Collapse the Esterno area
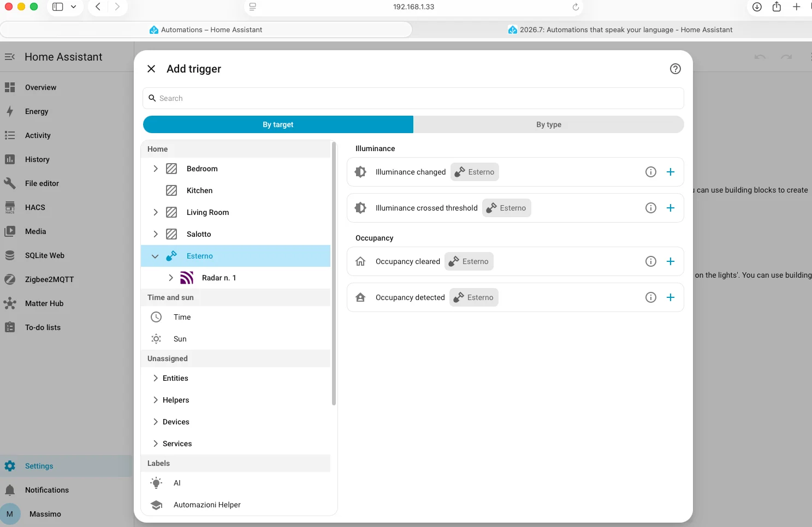 155,256
